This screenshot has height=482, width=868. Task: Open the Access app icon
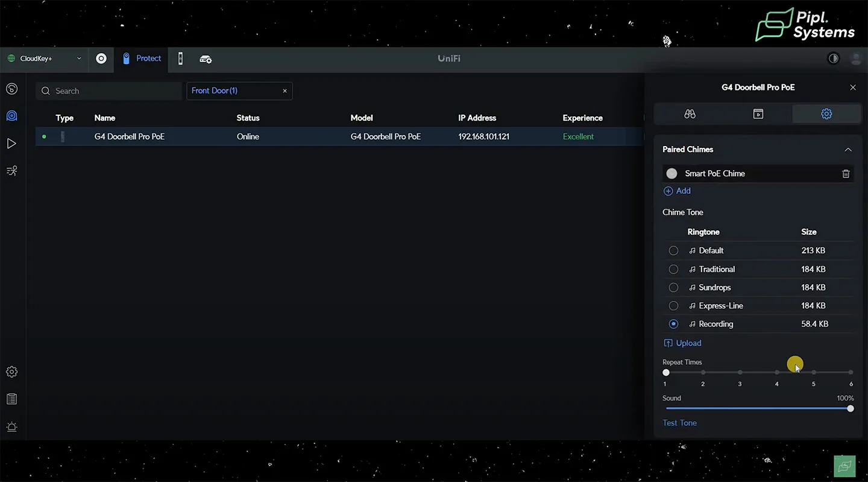(180, 59)
